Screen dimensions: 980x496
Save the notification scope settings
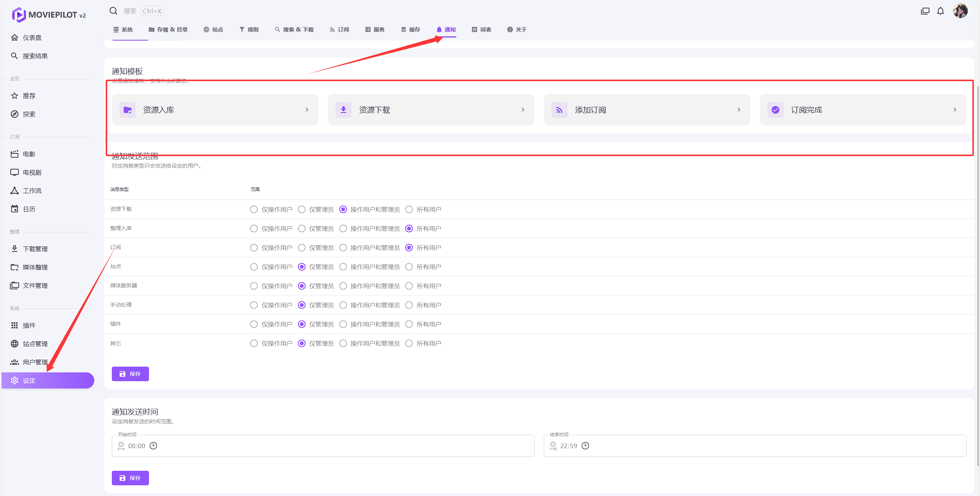click(130, 374)
